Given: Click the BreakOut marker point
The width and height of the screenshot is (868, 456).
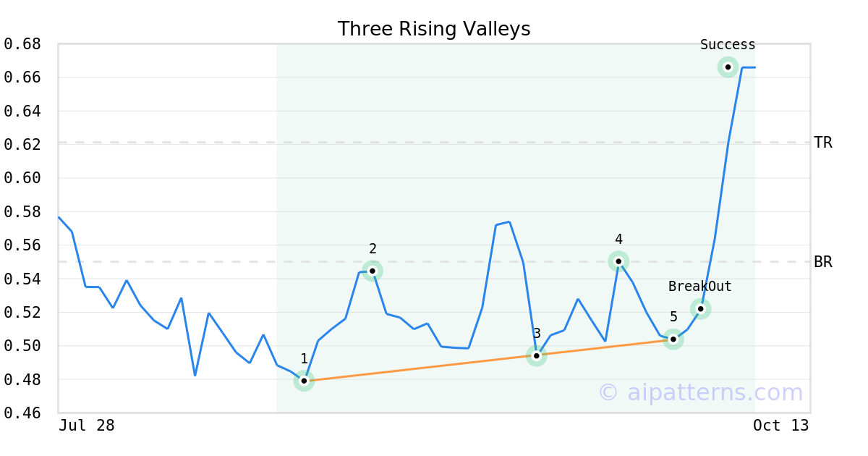Looking at the screenshot, I should pyautogui.click(x=700, y=309).
